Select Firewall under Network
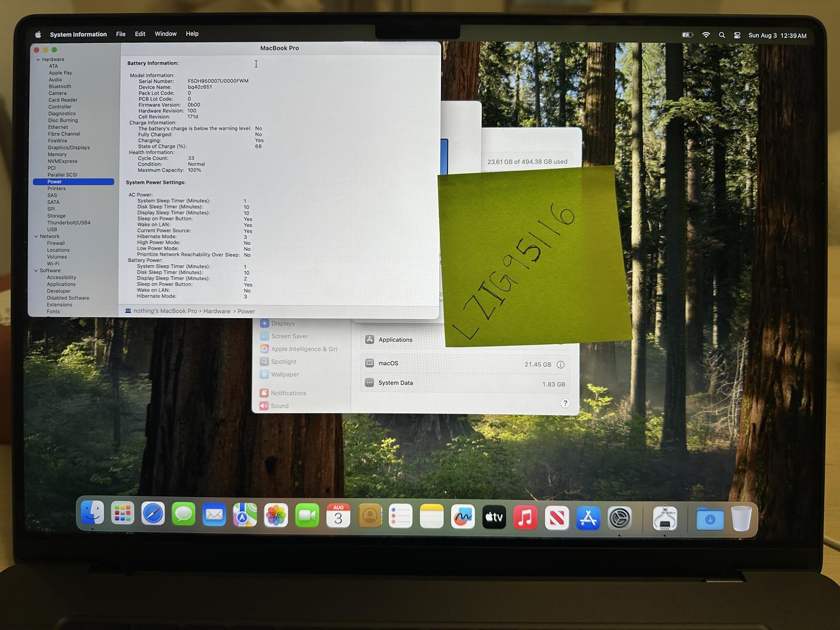The image size is (840, 630). click(56, 243)
